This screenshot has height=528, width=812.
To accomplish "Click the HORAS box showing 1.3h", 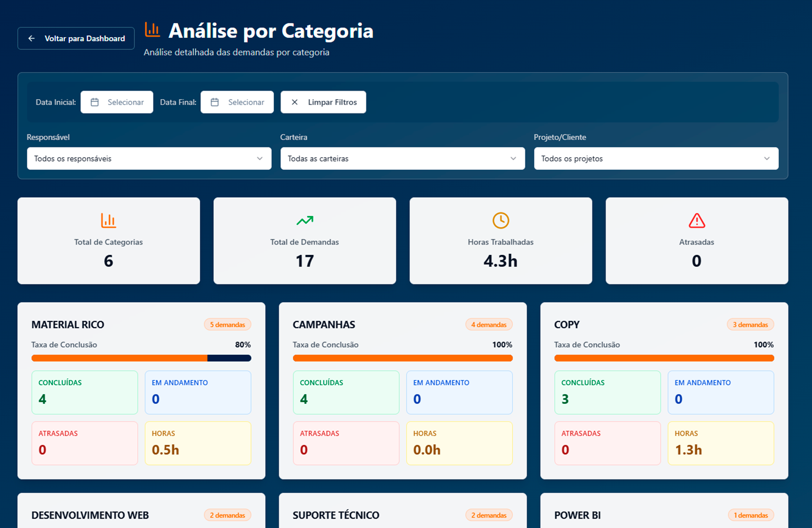I will 721,443.
